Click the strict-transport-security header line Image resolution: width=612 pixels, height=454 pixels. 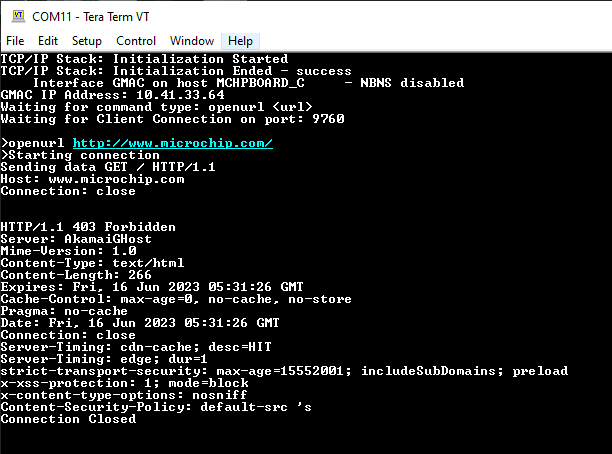[x=270, y=371]
